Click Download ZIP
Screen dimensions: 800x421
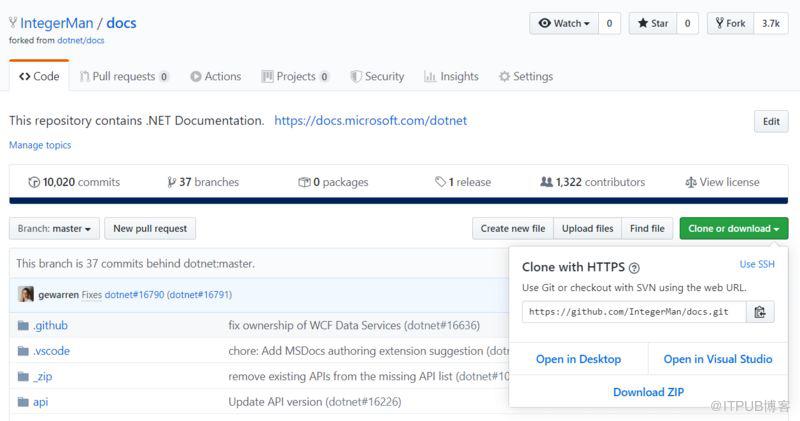tap(648, 392)
